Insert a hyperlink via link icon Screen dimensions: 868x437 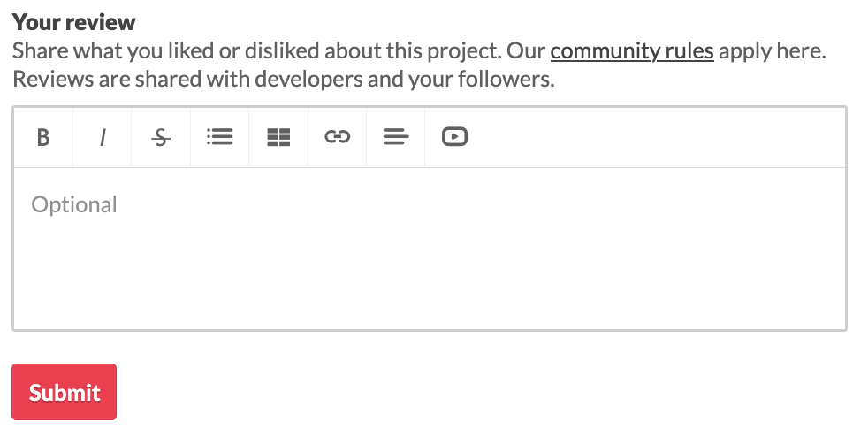338,137
